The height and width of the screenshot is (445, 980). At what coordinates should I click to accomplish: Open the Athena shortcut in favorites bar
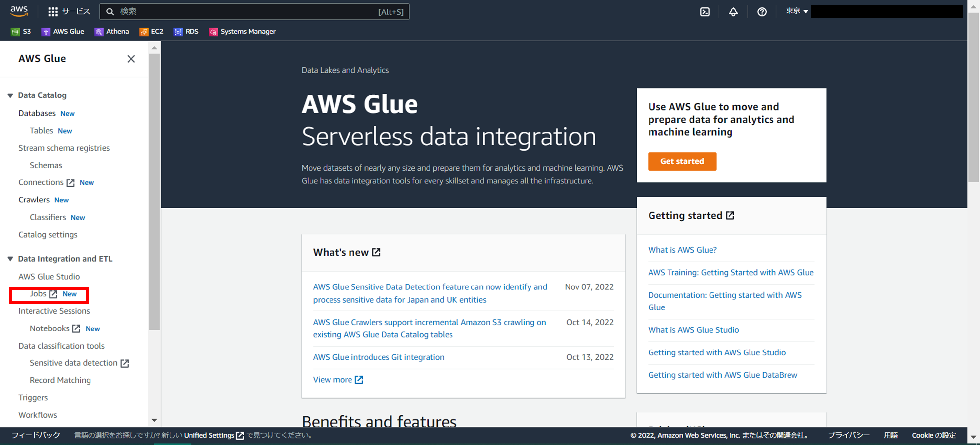(112, 32)
